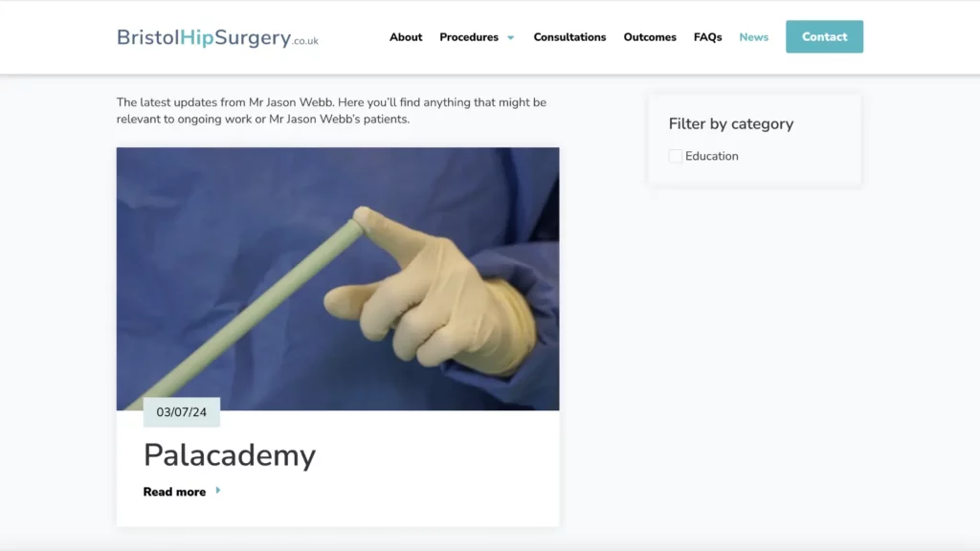The width and height of the screenshot is (980, 551).
Task: Tick the Education category checkbox
Action: 675,156
